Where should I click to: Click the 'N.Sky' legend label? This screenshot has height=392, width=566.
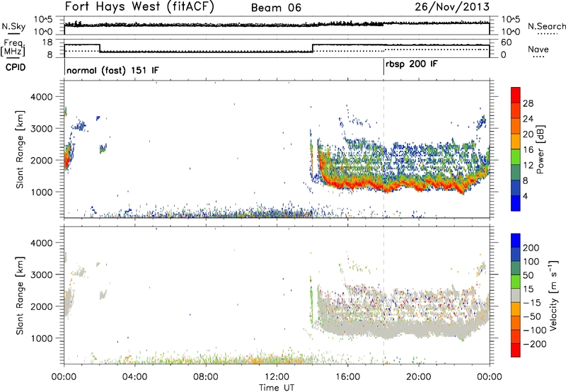[13, 26]
